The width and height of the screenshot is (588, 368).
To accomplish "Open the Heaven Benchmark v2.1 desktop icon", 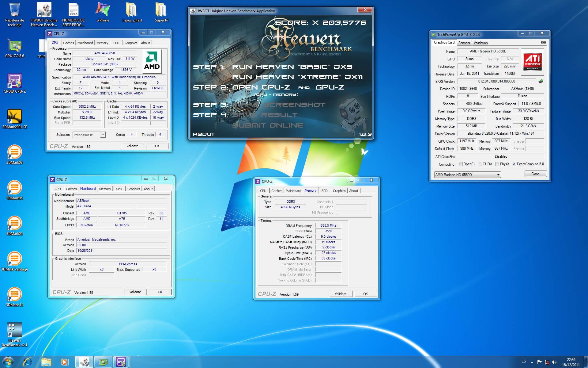I will tap(14, 335).
